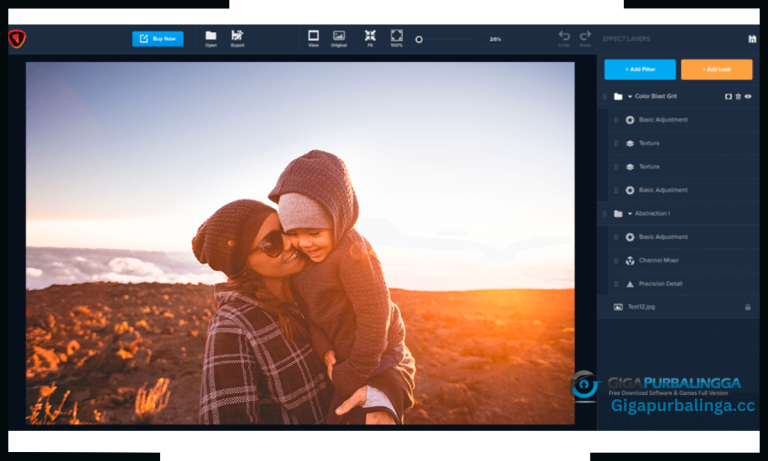The image size is (768, 461).
Task: Select the Channel Mixer layer
Action: click(662, 260)
